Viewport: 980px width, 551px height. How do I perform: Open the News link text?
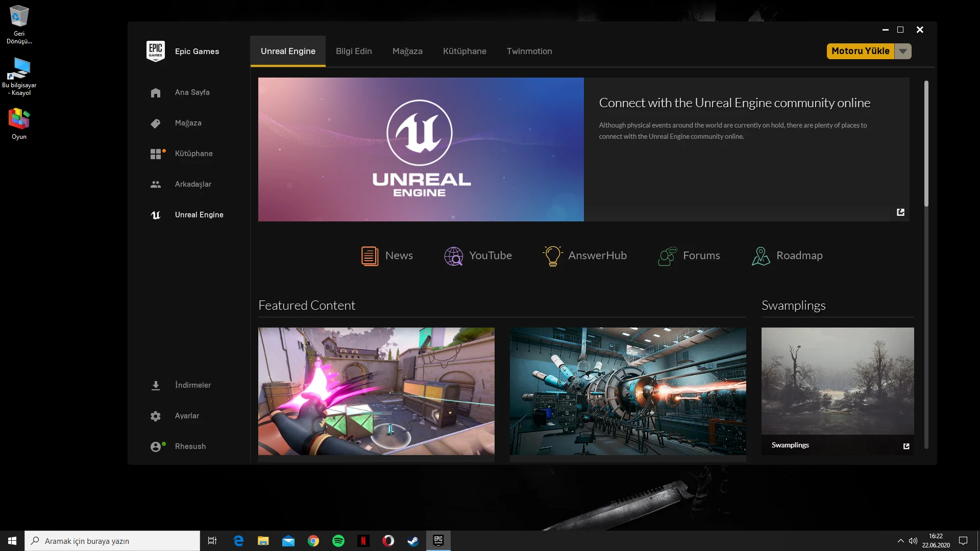[x=399, y=256]
